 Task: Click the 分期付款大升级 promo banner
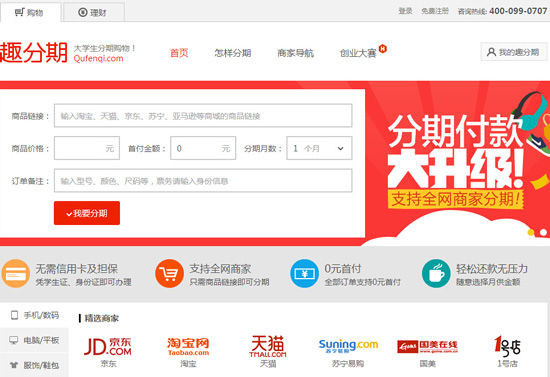(x=456, y=162)
